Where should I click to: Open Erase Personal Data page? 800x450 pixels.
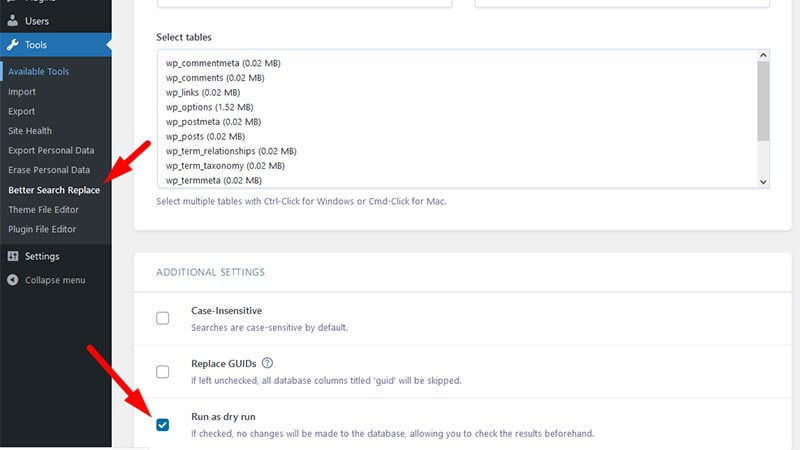pyautogui.click(x=49, y=170)
